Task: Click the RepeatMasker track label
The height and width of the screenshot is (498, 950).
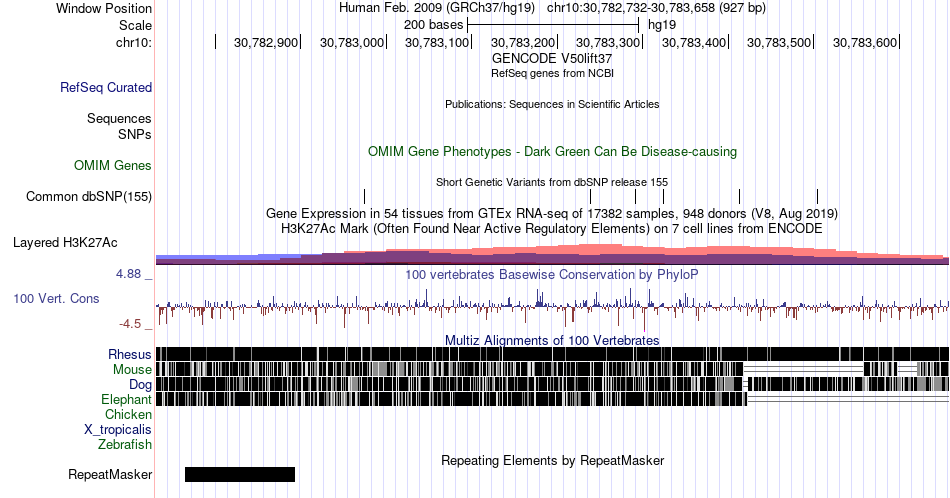Action: [110, 474]
